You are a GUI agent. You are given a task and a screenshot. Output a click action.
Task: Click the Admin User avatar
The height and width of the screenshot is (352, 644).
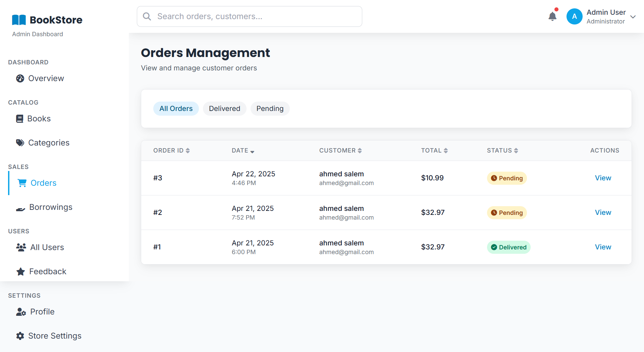574,16
